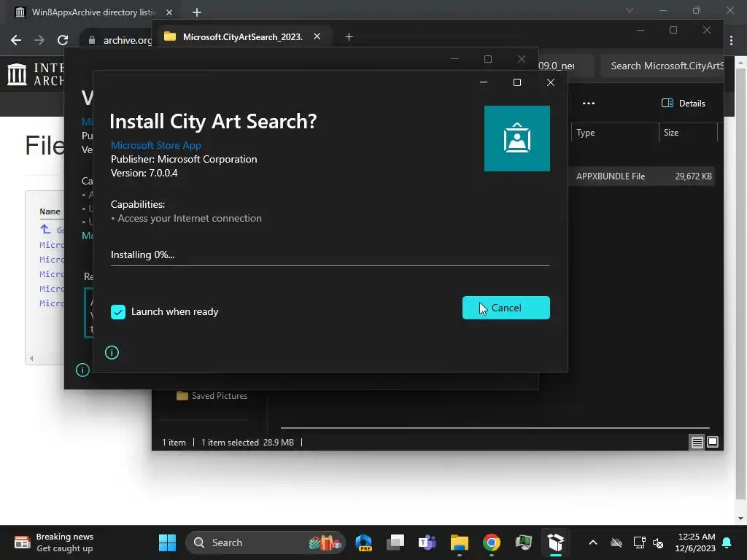Viewport: 747px width, 560px height.
Task: Open the Chrome tab search dropdown
Action: 630,10
